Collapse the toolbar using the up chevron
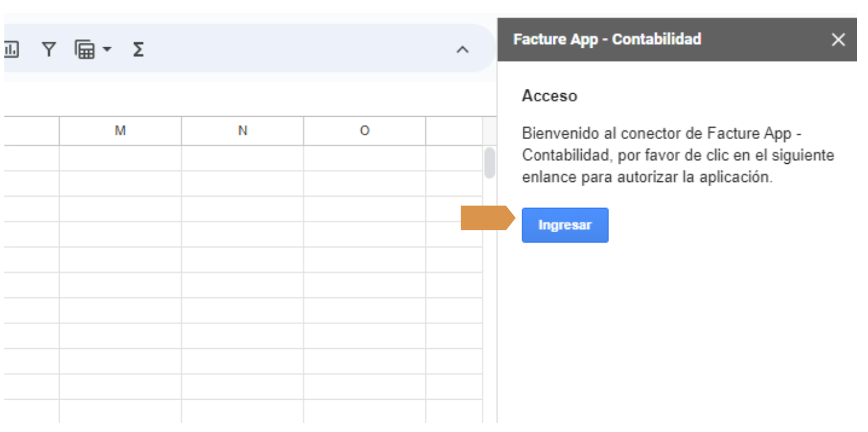 [463, 50]
